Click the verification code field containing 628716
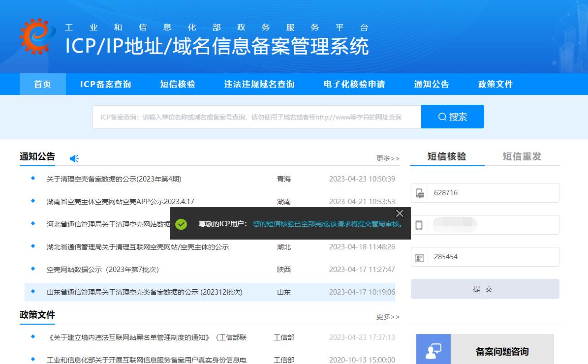588x364 pixels. [492, 193]
